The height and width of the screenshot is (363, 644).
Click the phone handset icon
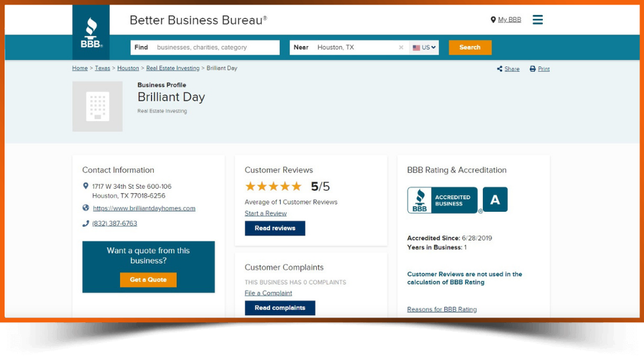[85, 223]
